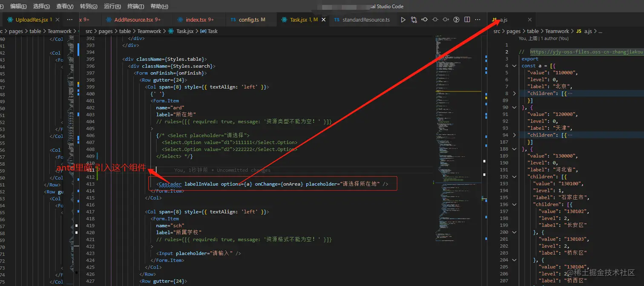Click '"label": "石家庄市"' in a.js
Screen dimensions: 644x286
[x=561, y=197]
